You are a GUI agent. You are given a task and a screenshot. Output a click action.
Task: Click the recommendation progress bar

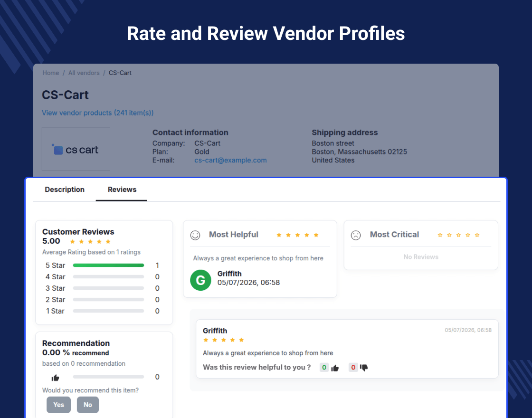[x=109, y=377]
